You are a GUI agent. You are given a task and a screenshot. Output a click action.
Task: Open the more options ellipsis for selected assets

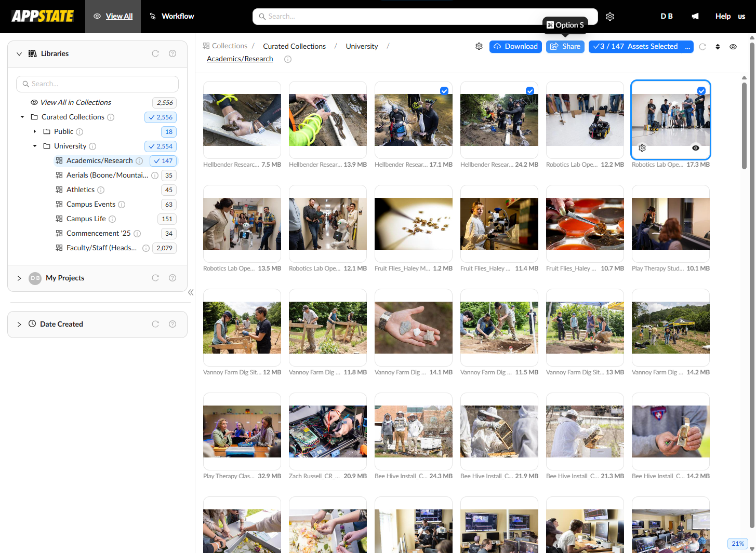click(x=688, y=47)
